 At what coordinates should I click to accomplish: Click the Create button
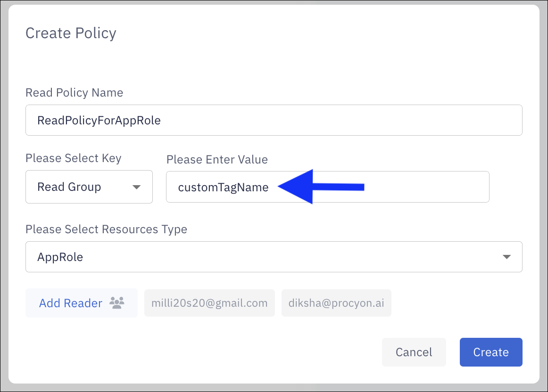[x=490, y=352]
